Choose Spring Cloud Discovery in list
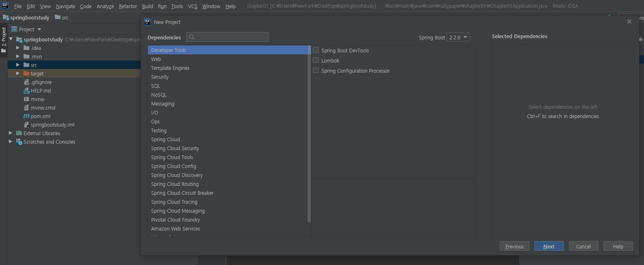The image size is (644, 265). 228,175
